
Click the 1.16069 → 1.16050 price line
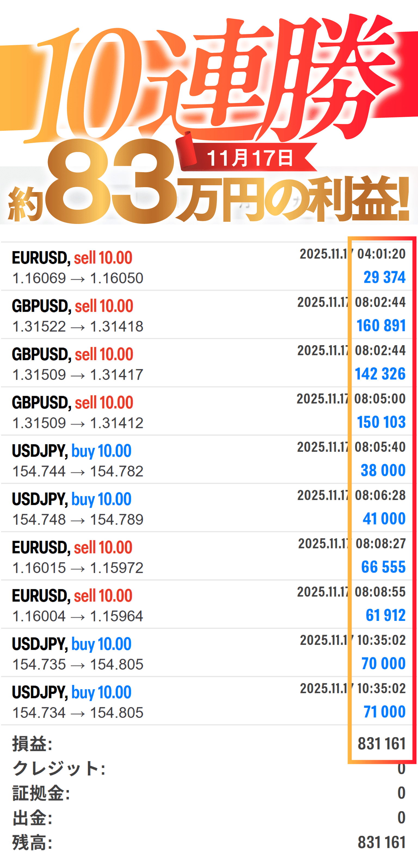[x=78, y=278]
